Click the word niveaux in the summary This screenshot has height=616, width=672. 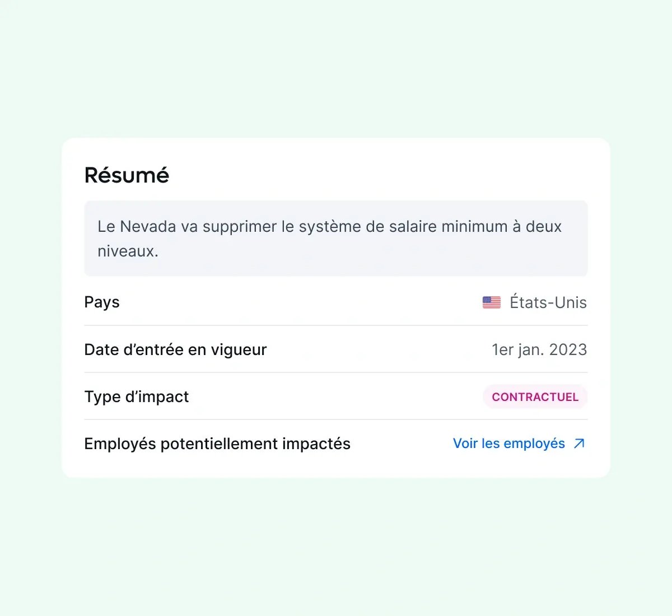(128, 251)
